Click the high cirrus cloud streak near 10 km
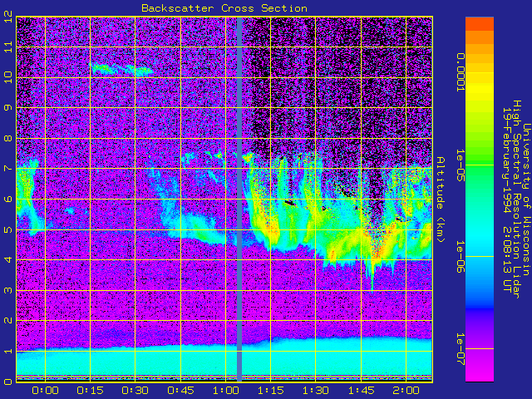Viewport: 532px width, 399px height. pyautogui.click(x=122, y=69)
